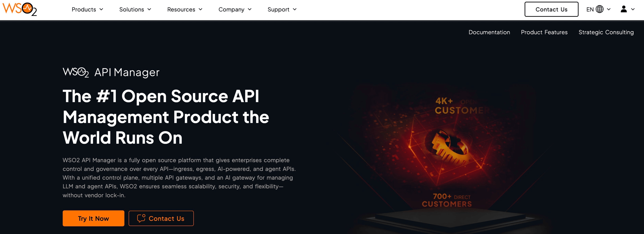Click the top-right Contact Us button

click(x=551, y=9)
